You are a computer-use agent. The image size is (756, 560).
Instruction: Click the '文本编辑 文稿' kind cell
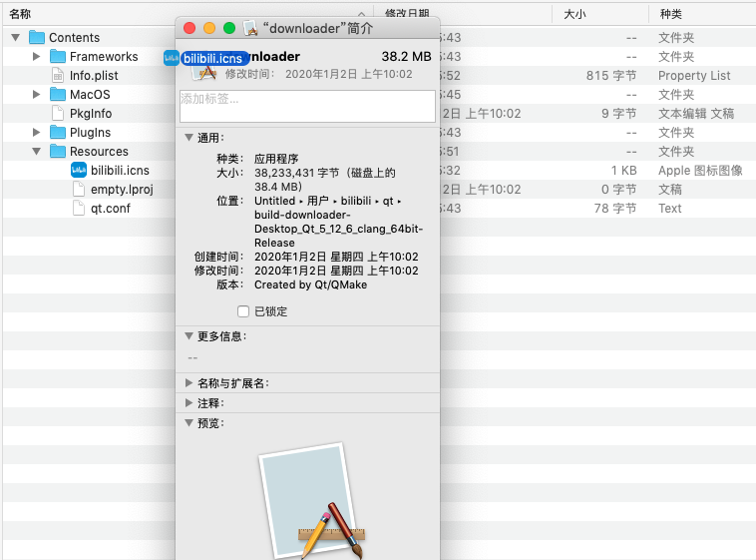pos(696,114)
